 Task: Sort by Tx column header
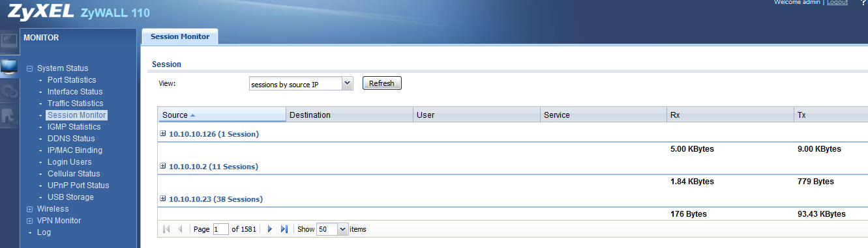[x=831, y=115]
